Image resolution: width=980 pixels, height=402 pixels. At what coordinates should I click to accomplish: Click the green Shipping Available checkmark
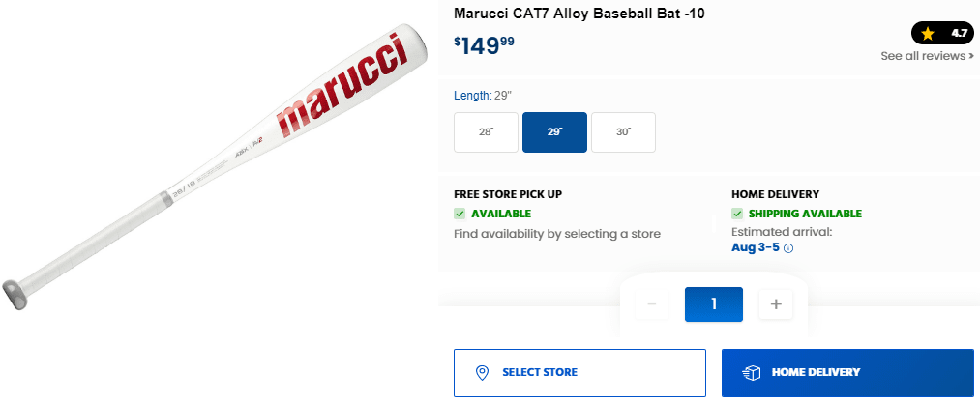(x=738, y=214)
